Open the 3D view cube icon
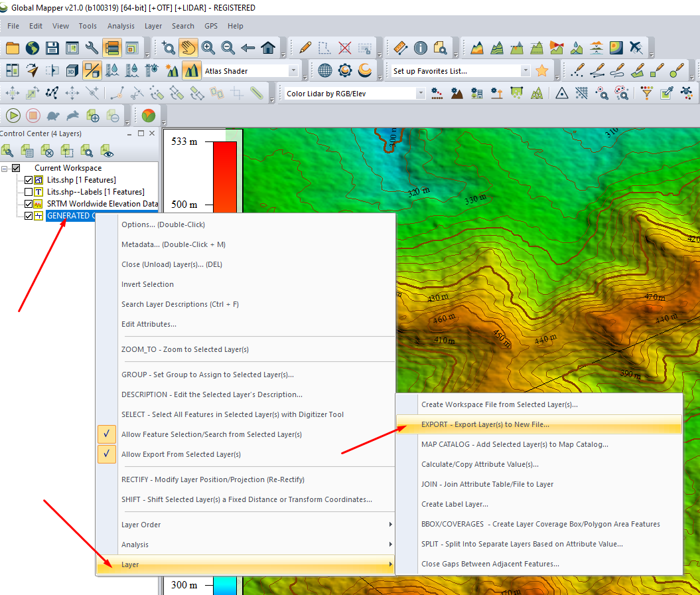The width and height of the screenshot is (700, 595). pos(72,70)
